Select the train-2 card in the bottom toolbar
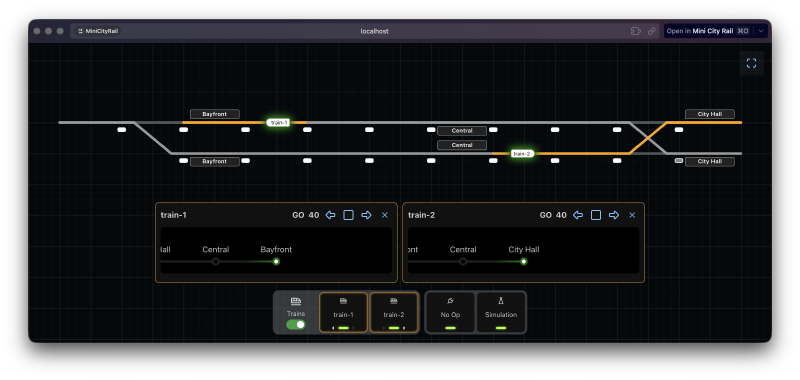 394,312
